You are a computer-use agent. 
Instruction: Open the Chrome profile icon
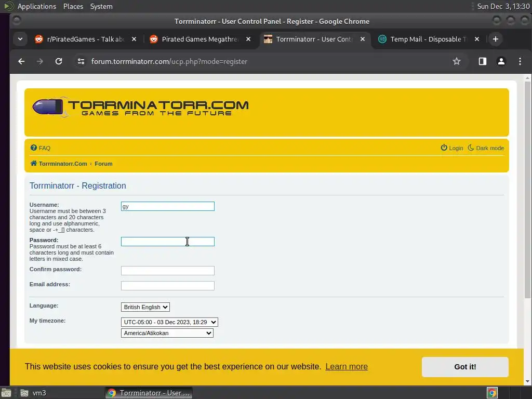point(501,61)
